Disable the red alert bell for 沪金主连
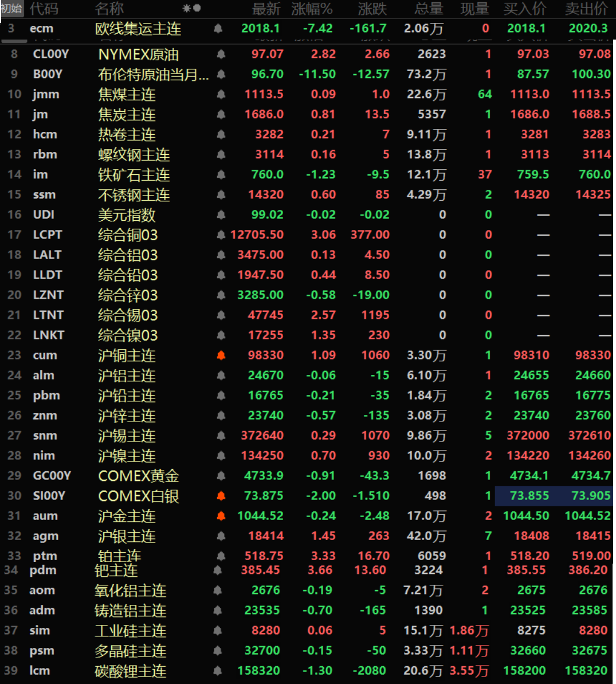Image resolution: width=616 pixels, height=684 pixels. pyautogui.click(x=221, y=516)
